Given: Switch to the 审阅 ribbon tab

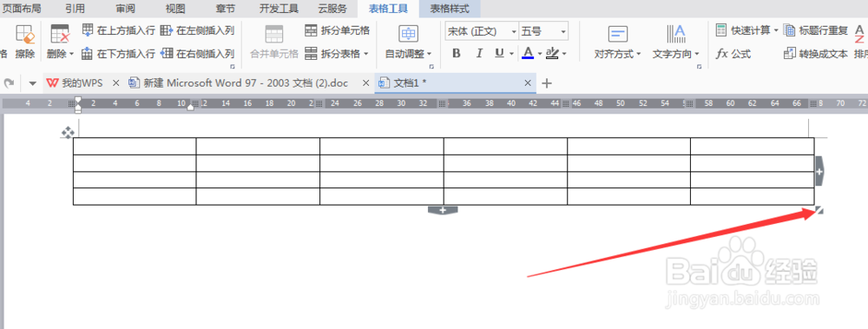Looking at the screenshot, I should pyautogui.click(x=126, y=9).
